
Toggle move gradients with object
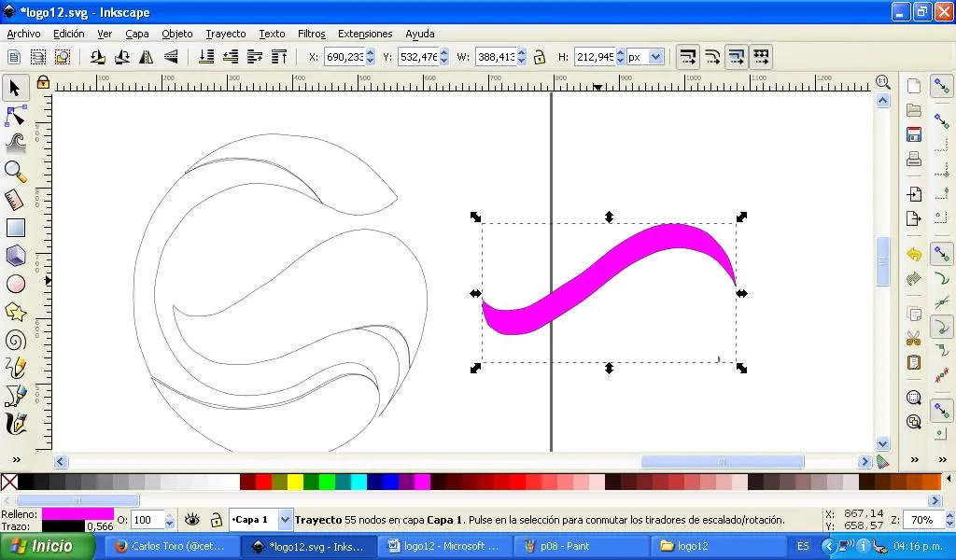[737, 57]
